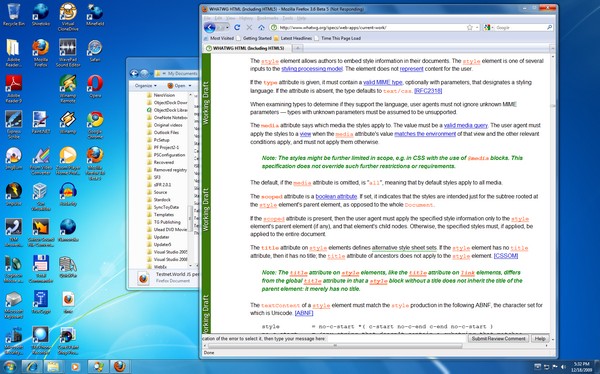Open the location bar history dropdown
600x374 pixels.
point(477,28)
